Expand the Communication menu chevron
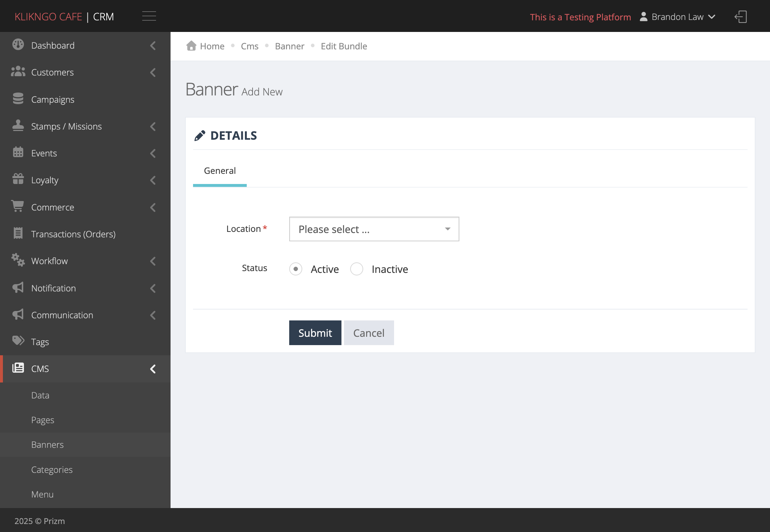This screenshot has width=770, height=532. (153, 315)
